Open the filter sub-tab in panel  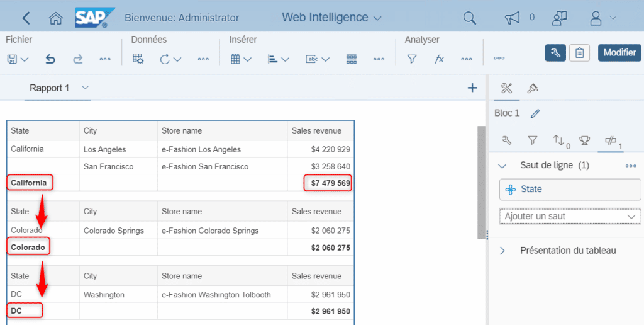pyautogui.click(x=532, y=140)
